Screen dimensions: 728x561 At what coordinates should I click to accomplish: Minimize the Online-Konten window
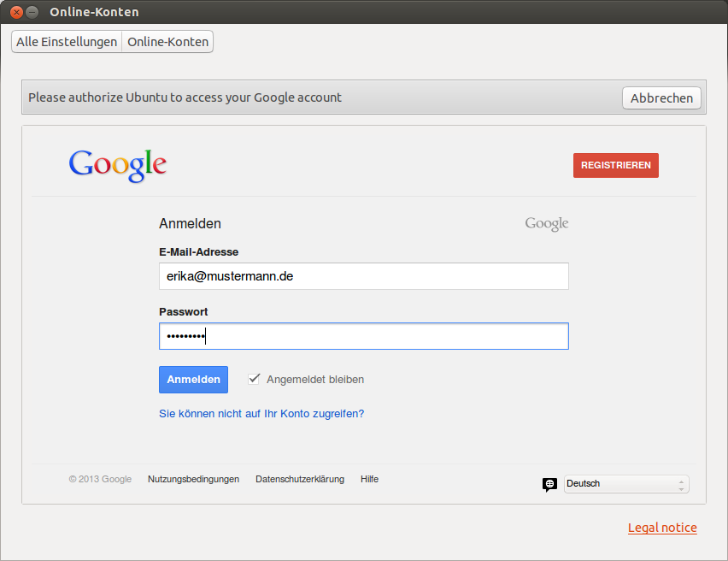coord(32,12)
